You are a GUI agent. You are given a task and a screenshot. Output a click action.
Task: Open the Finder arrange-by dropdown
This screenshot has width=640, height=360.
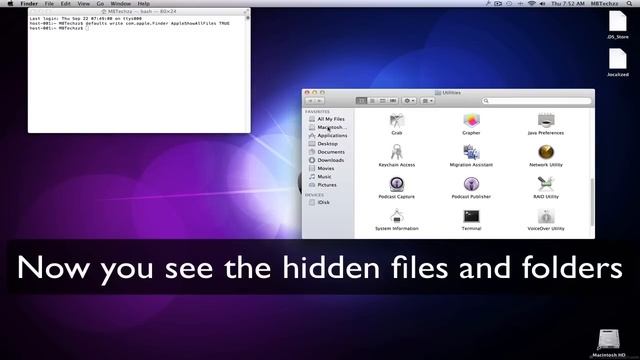427,100
